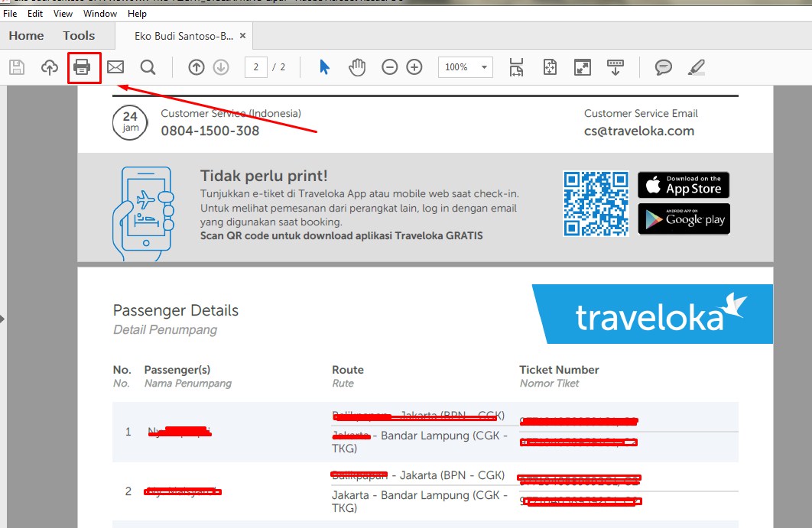Click the Google Play download badge
The image size is (812, 528).
[684, 219]
